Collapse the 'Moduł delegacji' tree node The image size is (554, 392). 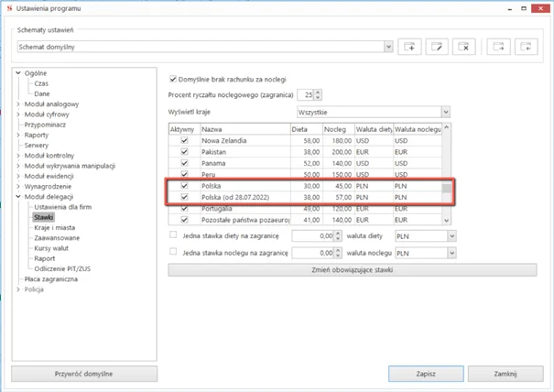(x=19, y=197)
